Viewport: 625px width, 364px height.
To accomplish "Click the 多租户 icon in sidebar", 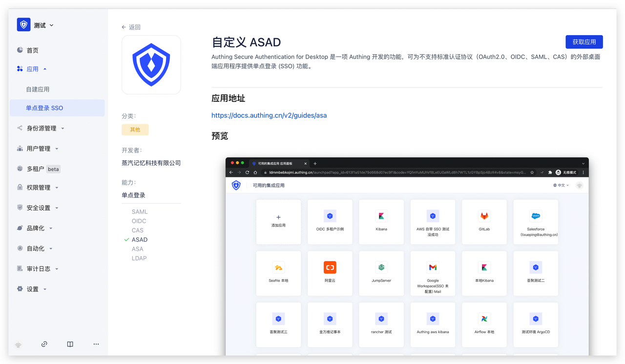I will pyautogui.click(x=20, y=169).
